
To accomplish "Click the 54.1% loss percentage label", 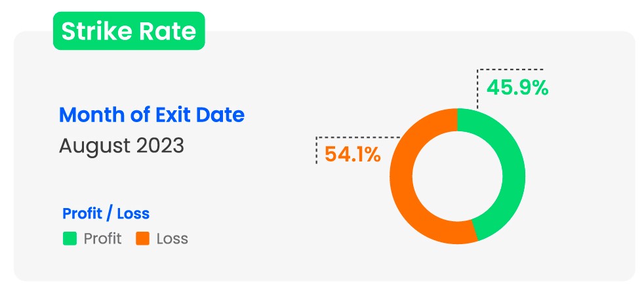I will [349, 155].
